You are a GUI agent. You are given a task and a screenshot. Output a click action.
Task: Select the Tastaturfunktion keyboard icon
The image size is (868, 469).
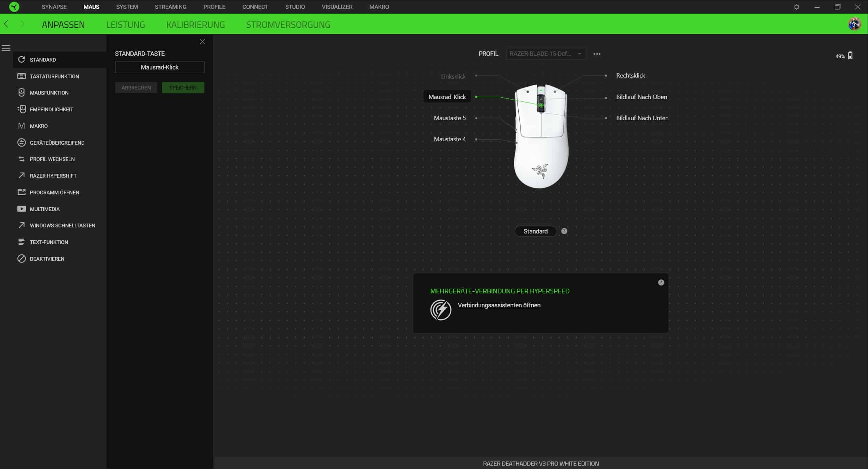[21, 76]
